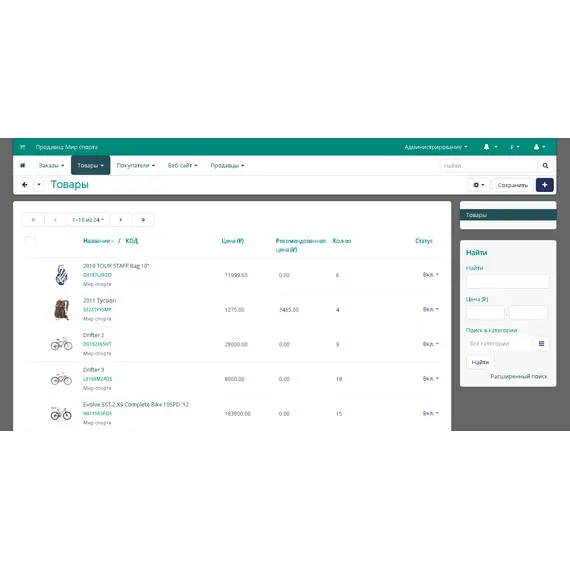Image resolution: width=570 pixels, height=570 pixels.
Task: Focus sidebar Найти text field
Action: [508, 281]
